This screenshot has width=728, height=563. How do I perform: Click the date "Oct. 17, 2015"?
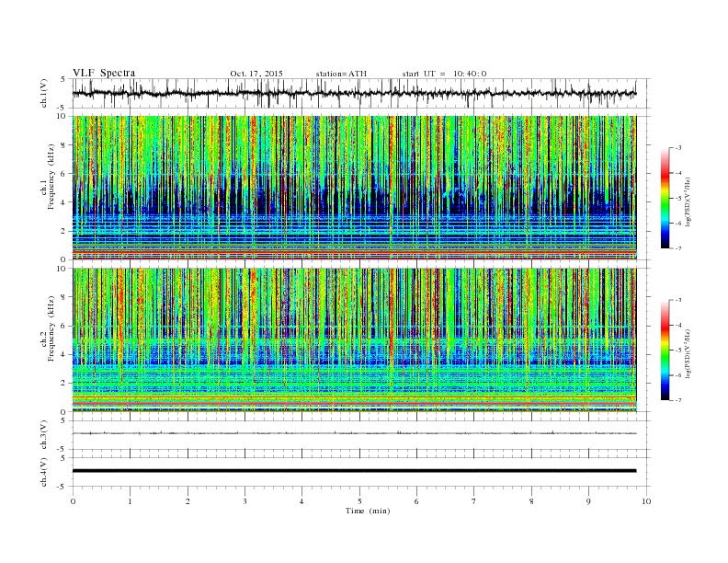click(x=256, y=74)
